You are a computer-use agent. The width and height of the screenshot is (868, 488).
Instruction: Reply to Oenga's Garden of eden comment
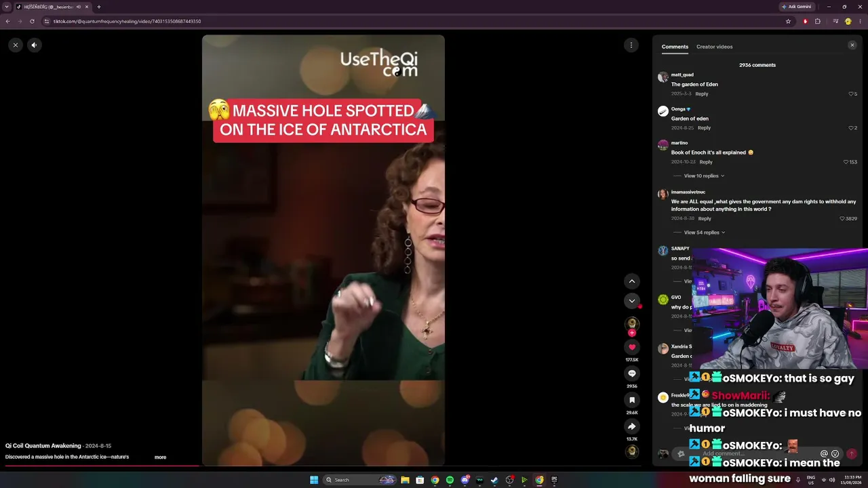click(x=705, y=128)
